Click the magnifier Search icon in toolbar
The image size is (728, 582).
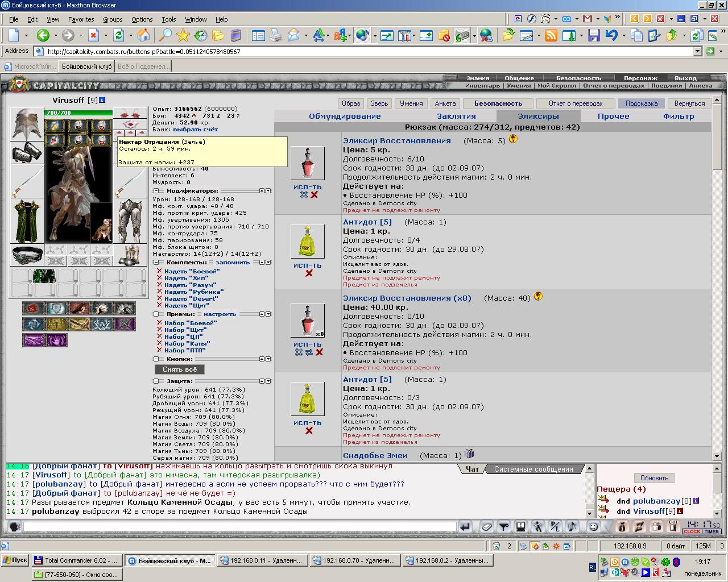pyautogui.click(x=164, y=36)
